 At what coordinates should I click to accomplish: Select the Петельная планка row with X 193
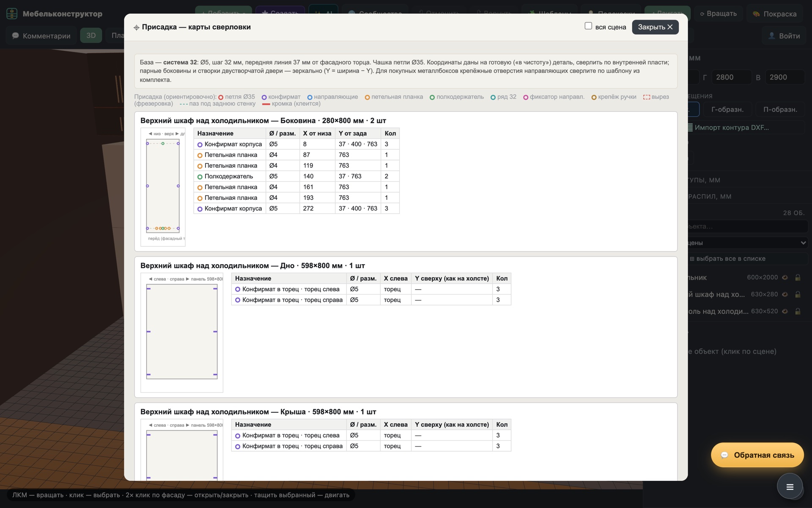point(296,198)
